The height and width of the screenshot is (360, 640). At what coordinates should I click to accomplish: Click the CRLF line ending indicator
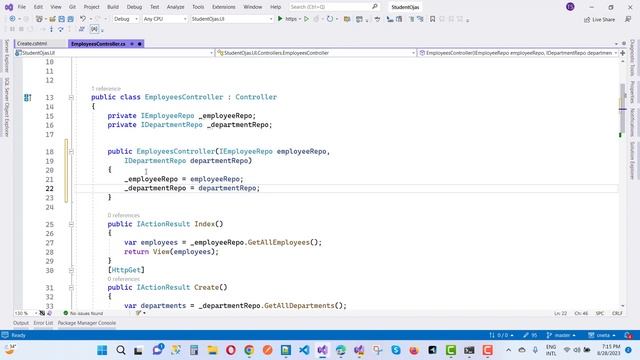[x=617, y=313]
